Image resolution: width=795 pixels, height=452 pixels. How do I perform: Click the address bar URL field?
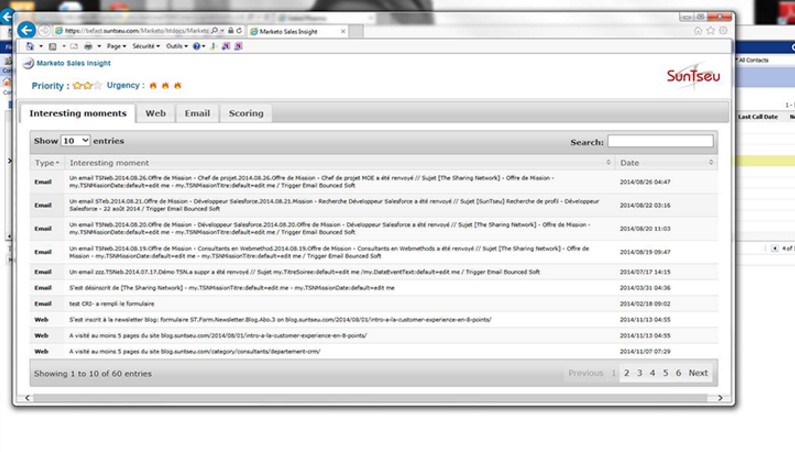(x=136, y=31)
